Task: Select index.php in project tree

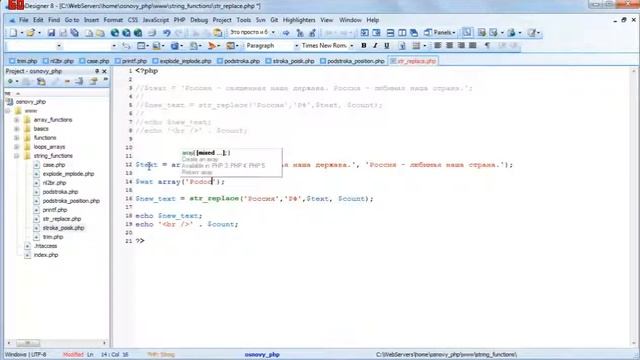Action: 46,255
